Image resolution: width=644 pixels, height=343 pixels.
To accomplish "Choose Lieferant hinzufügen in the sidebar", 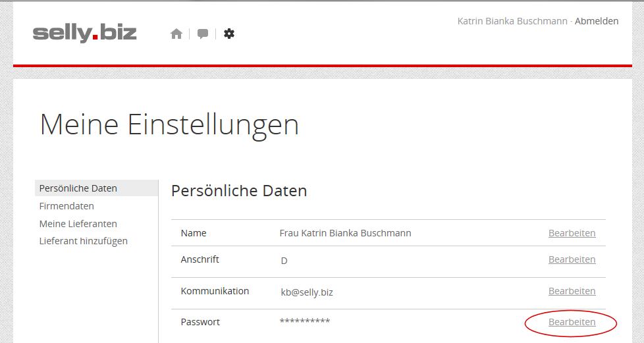I will 84,241.
